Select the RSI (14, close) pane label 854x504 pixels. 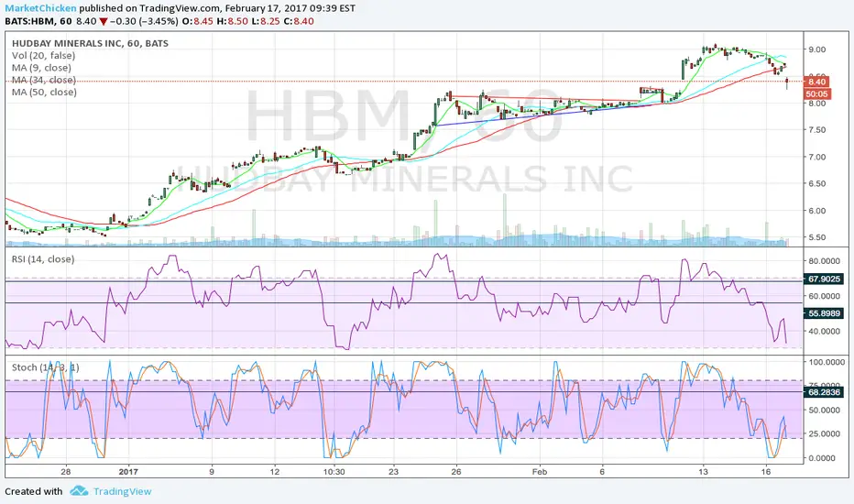click(x=43, y=259)
